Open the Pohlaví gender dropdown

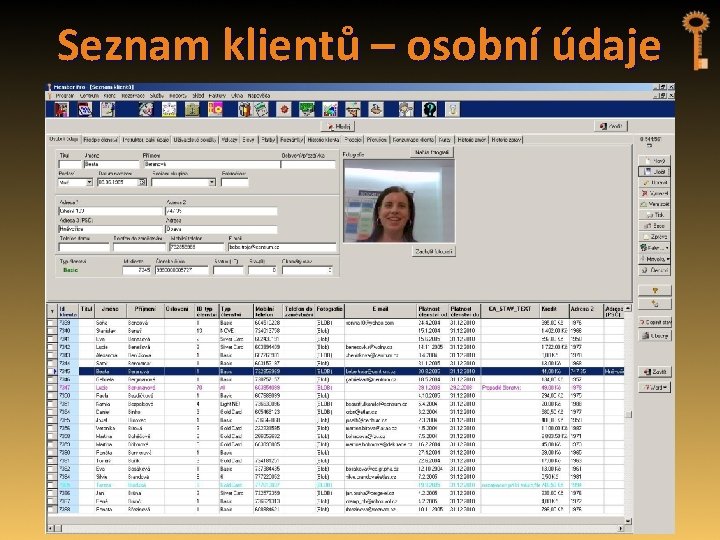click(89, 182)
